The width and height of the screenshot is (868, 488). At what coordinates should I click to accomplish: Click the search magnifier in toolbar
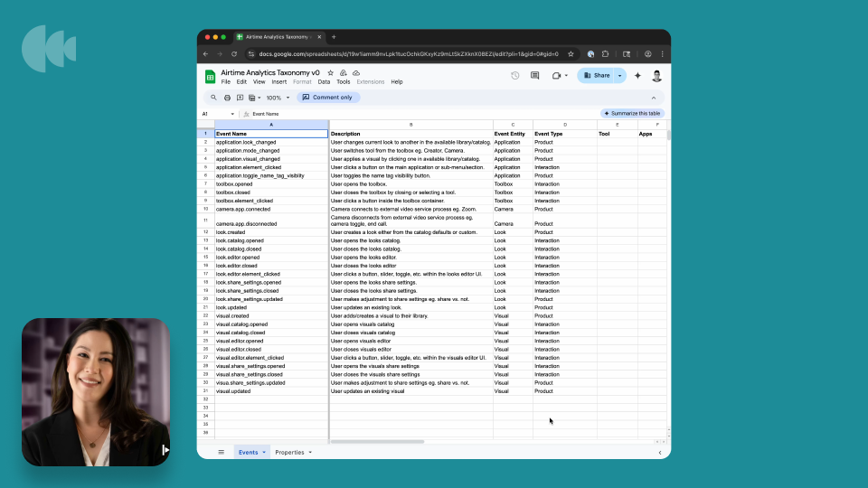pos(214,98)
